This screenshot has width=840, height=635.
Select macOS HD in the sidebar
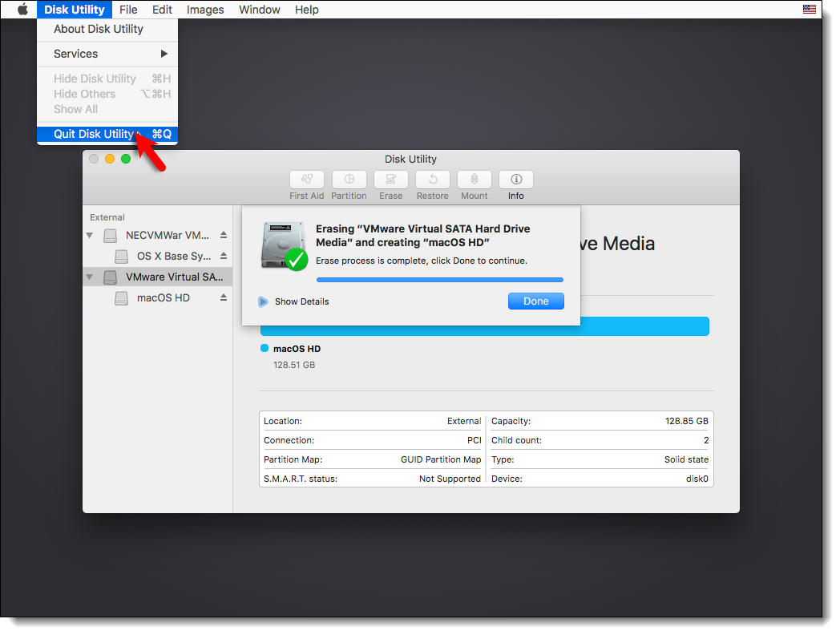click(x=157, y=298)
